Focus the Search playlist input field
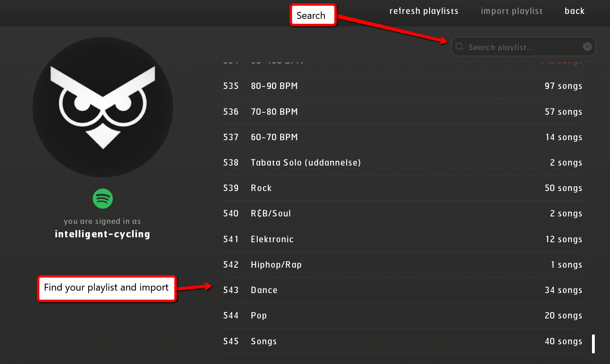Image resolution: width=610 pixels, height=364 pixels. click(523, 47)
